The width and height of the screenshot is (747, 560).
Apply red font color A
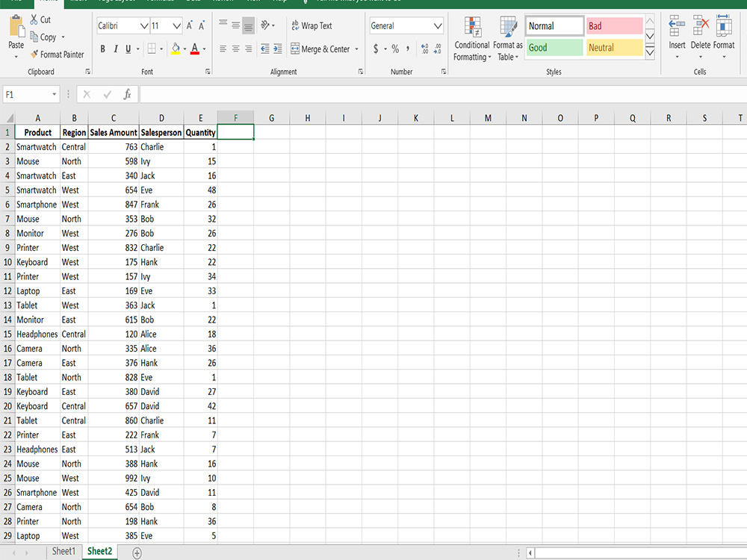point(194,49)
